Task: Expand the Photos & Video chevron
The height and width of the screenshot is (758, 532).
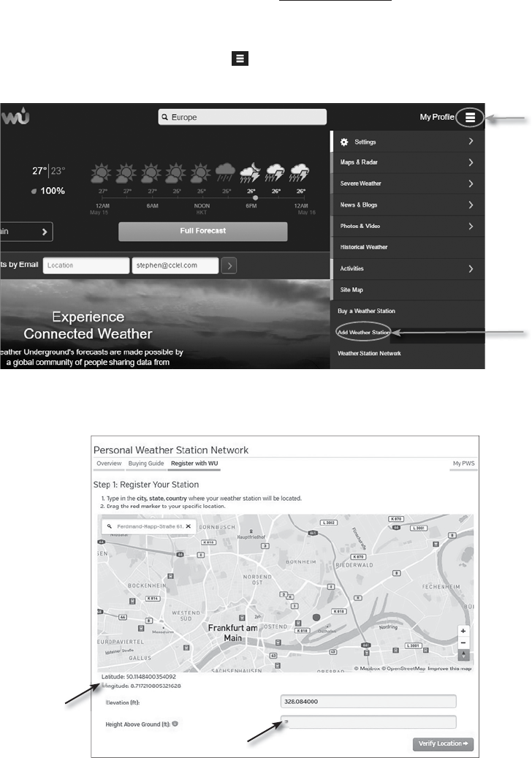Action: click(x=471, y=227)
